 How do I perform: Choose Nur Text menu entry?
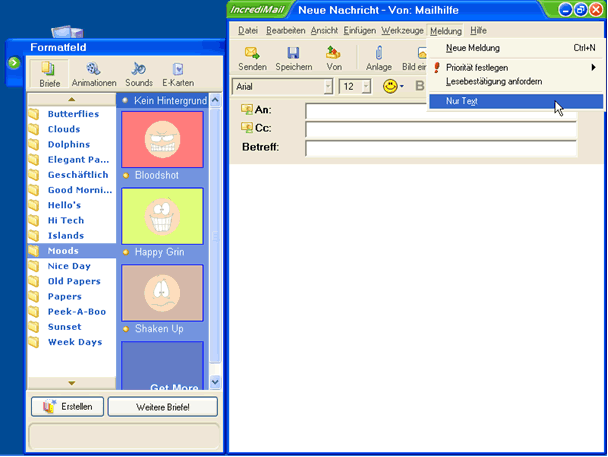pyautogui.click(x=516, y=101)
